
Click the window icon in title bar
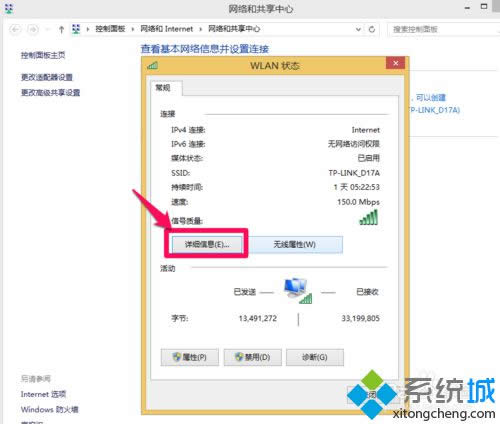point(8,8)
